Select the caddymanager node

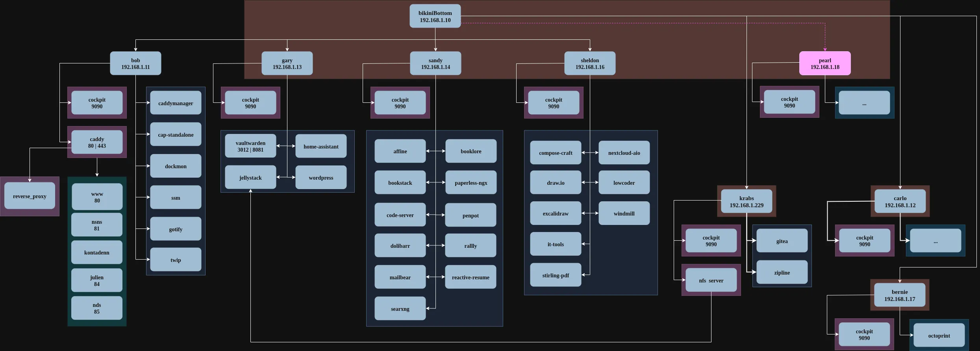(x=176, y=103)
